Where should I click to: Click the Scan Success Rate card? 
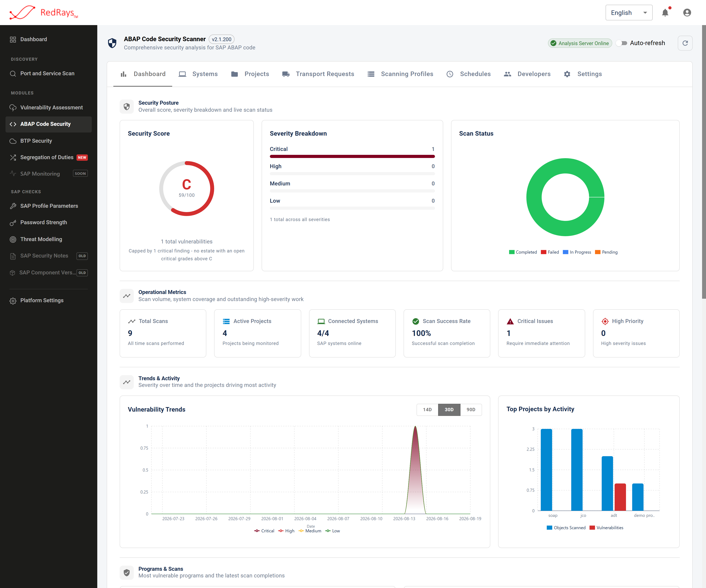(x=447, y=333)
